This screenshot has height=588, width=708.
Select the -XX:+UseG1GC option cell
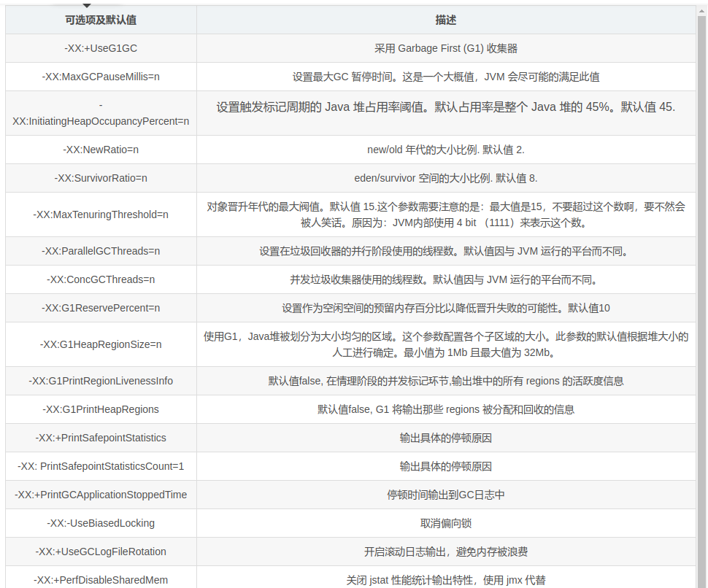click(x=101, y=49)
